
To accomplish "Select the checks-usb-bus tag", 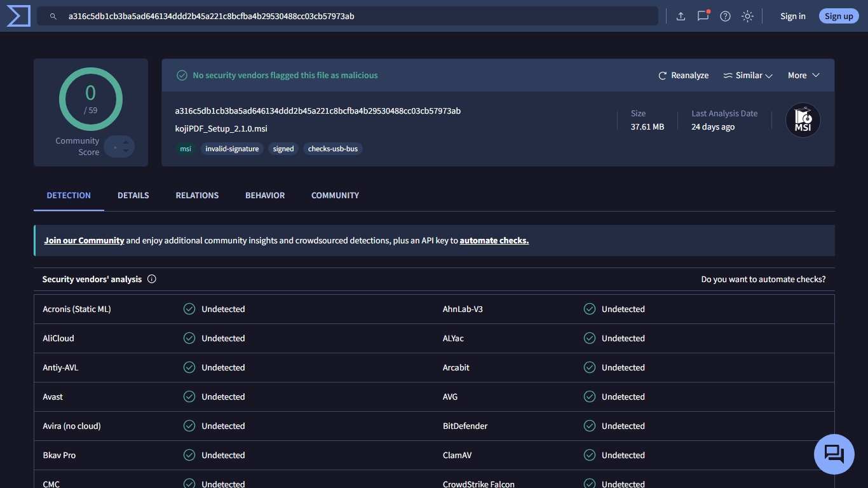I will (x=333, y=149).
